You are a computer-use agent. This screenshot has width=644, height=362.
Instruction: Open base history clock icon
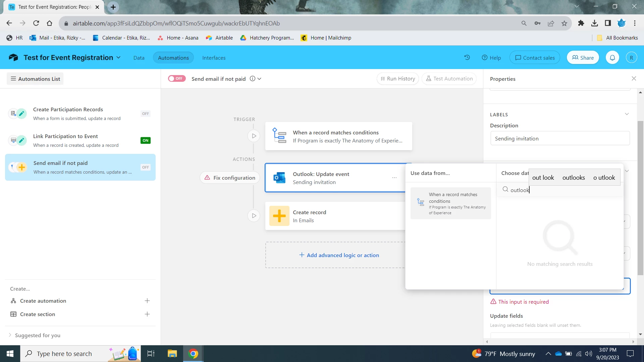coord(467,58)
